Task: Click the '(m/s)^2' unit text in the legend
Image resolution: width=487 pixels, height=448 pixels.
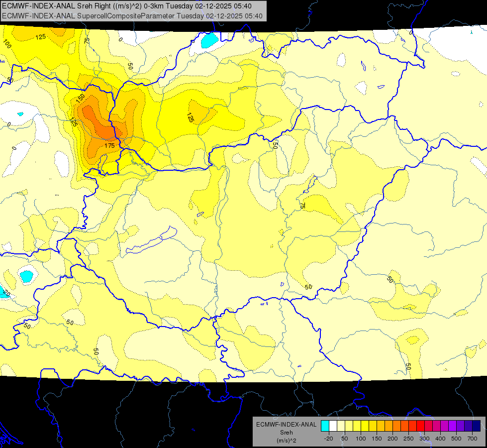Action: pos(287,441)
